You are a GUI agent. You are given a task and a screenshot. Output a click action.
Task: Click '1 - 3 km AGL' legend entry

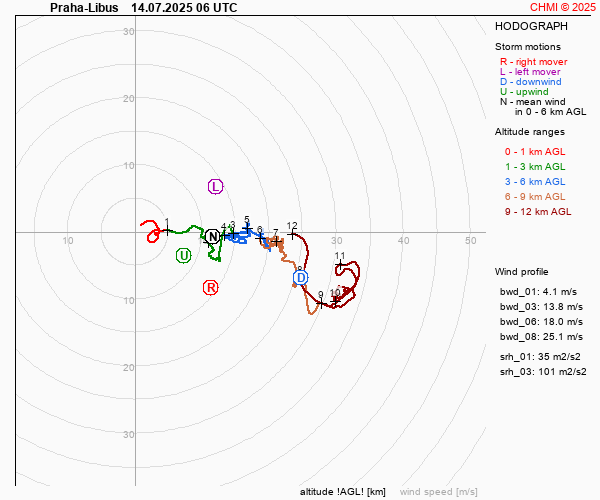(535, 166)
